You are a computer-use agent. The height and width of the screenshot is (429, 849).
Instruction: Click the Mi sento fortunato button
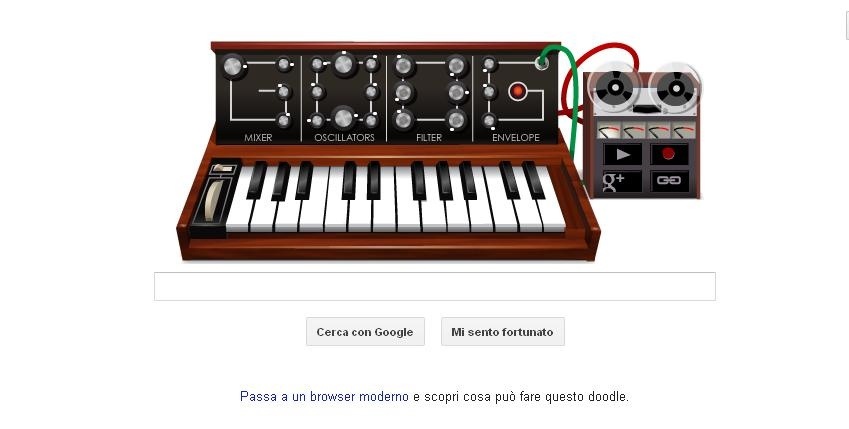(x=502, y=332)
